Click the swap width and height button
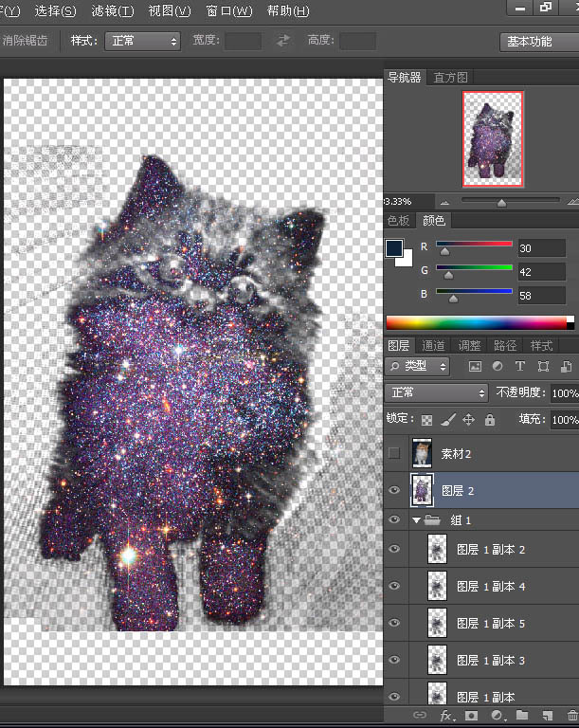579x728 pixels. [282, 41]
